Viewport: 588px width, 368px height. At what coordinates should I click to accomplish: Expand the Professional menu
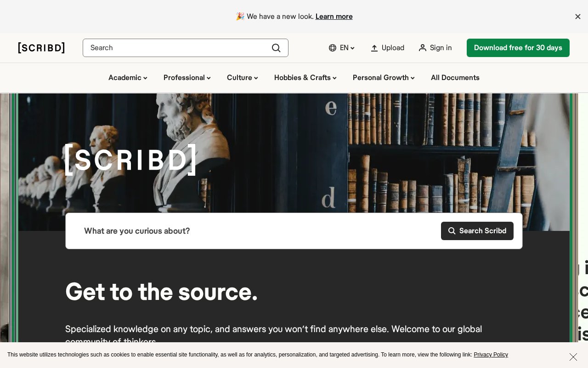[187, 78]
